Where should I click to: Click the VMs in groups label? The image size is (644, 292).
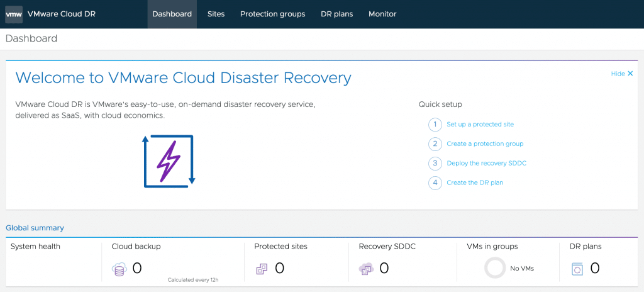tap(492, 247)
